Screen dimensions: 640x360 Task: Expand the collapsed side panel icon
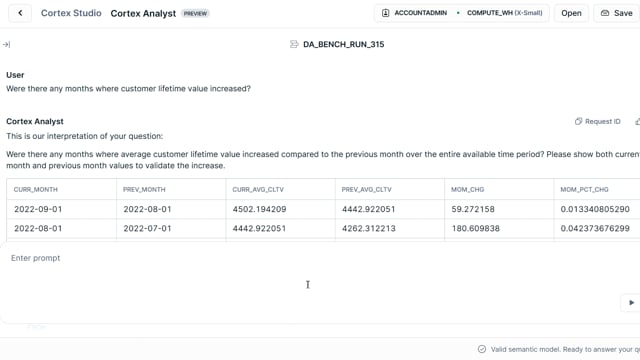point(6,44)
